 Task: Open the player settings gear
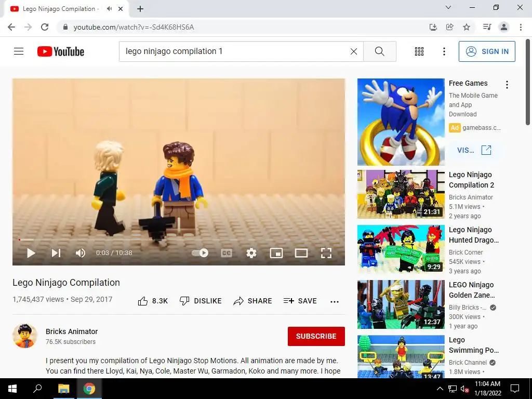coord(251,253)
